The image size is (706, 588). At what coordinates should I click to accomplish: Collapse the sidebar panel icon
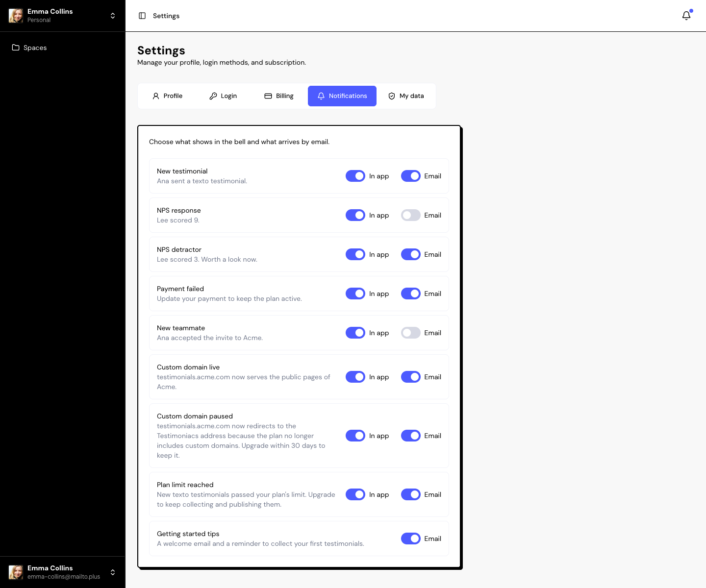pyautogui.click(x=142, y=16)
